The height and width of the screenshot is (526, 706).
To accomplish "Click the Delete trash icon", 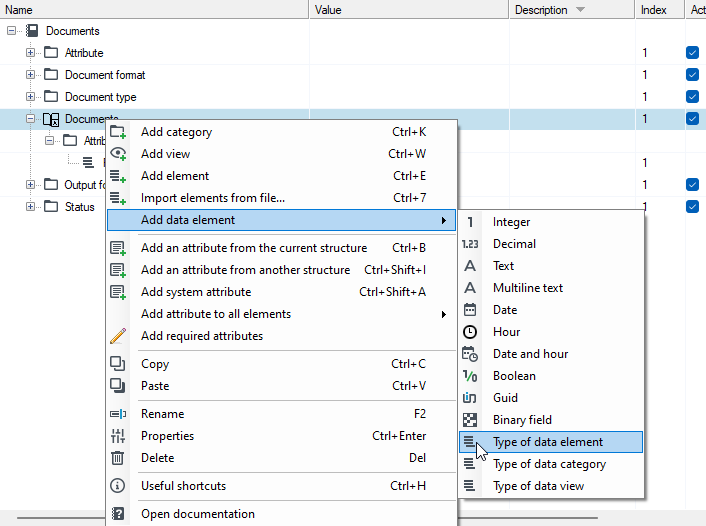I will click(118, 458).
